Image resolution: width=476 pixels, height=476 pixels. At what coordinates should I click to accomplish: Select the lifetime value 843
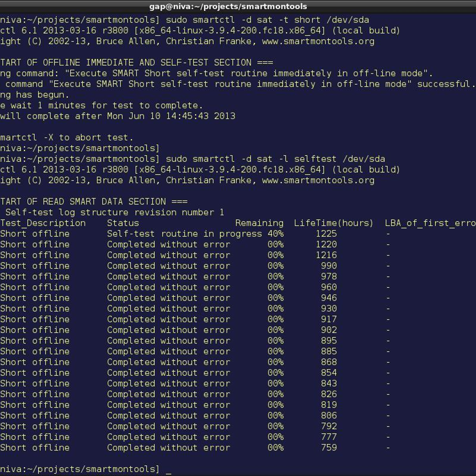tap(329, 384)
